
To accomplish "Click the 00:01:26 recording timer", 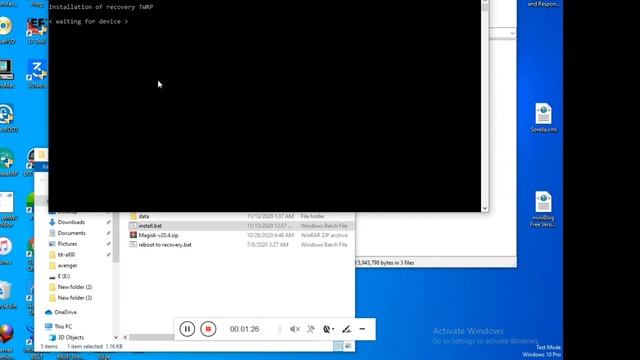I will (x=244, y=329).
